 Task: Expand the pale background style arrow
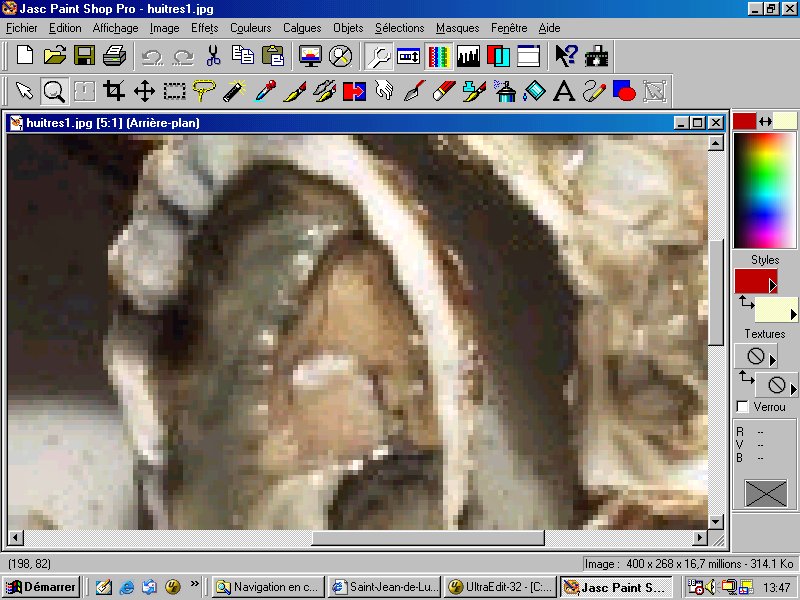pyautogui.click(x=793, y=314)
